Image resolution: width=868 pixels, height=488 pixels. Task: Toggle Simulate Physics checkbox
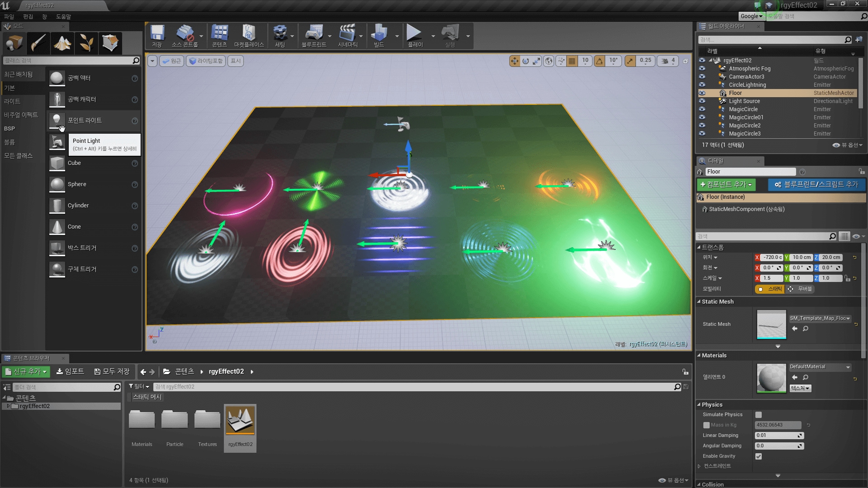759,415
